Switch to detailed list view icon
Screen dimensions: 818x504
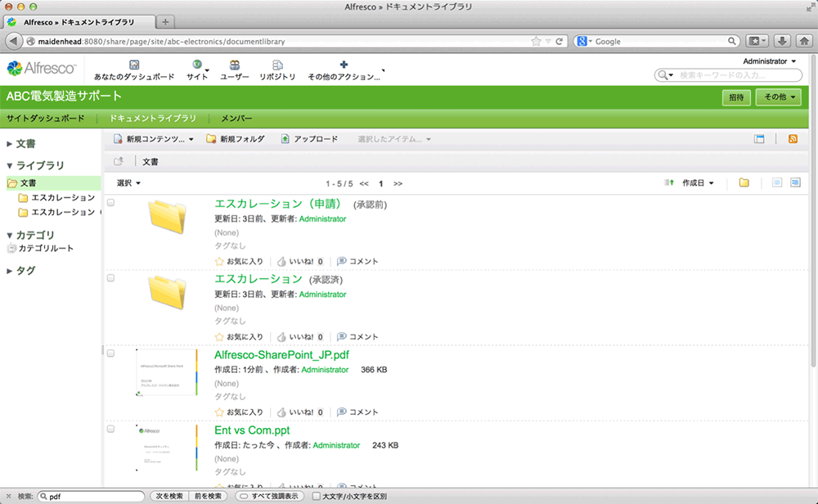(x=795, y=182)
